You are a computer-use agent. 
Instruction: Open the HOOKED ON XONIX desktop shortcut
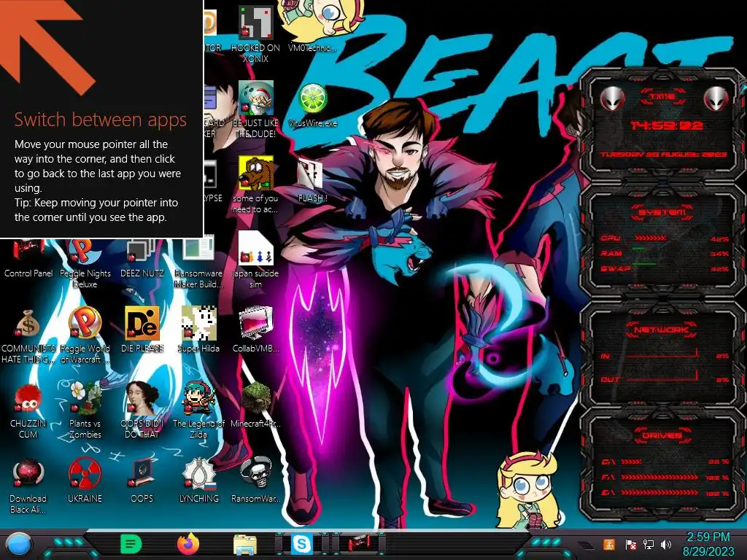[255, 23]
